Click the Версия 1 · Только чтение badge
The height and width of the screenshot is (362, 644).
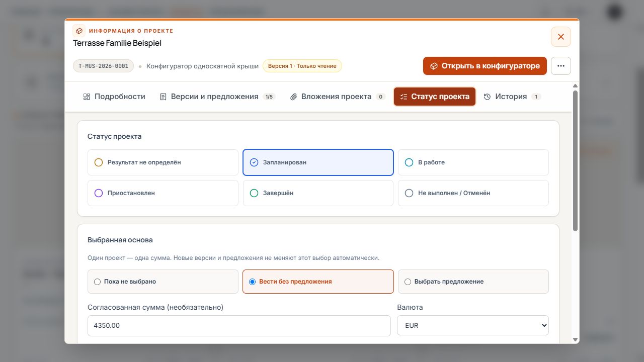click(302, 66)
